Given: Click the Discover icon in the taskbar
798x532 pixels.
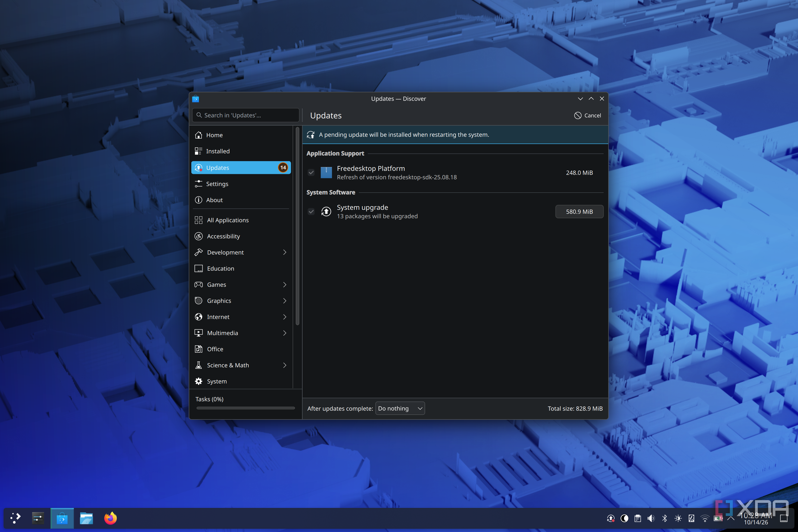Looking at the screenshot, I should [x=62, y=518].
